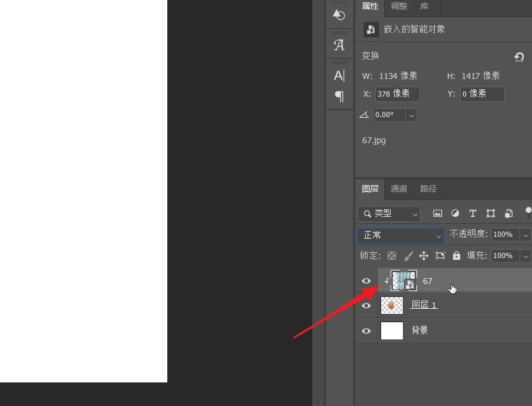Filter layers by shape layers
Viewport: 532px width, 406px height.
[x=491, y=213]
